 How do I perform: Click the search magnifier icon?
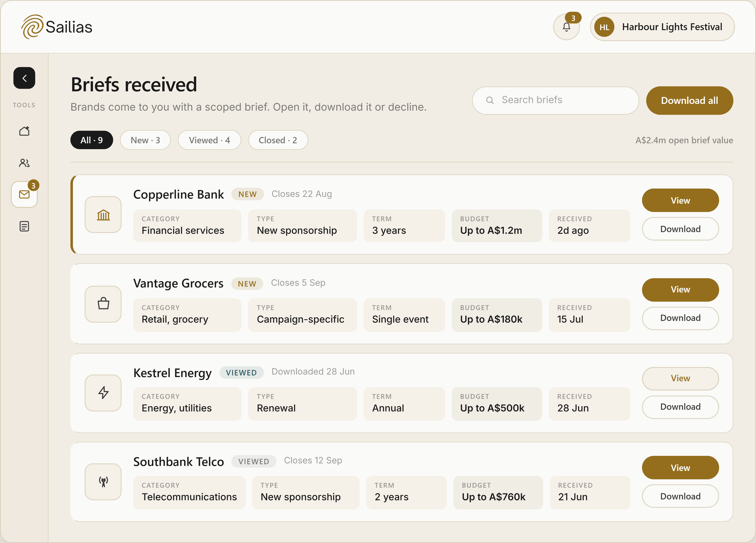pyautogui.click(x=490, y=100)
